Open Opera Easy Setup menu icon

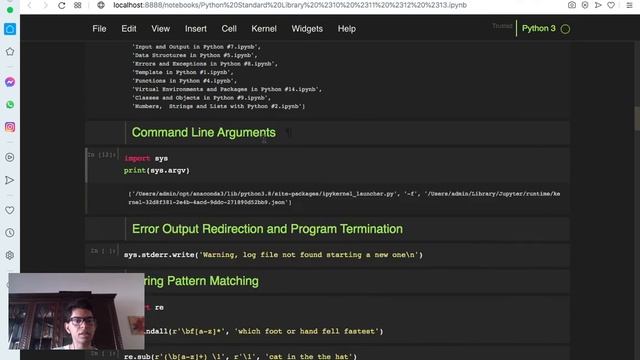(x=629, y=5)
